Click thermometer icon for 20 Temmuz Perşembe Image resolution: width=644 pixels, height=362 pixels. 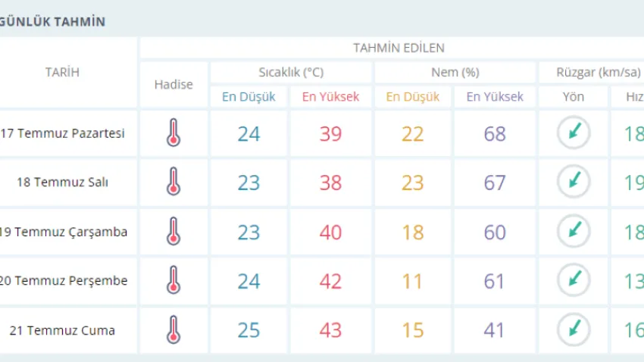(174, 281)
